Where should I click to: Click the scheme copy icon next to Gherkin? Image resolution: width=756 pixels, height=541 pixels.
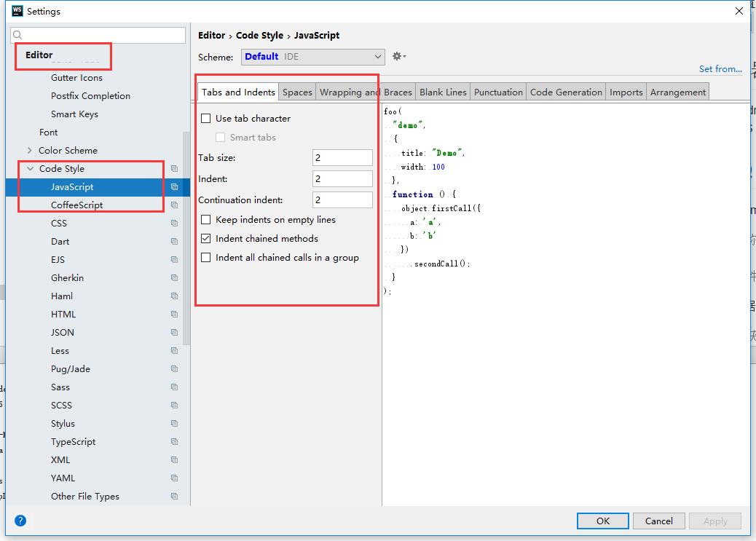pos(175,278)
